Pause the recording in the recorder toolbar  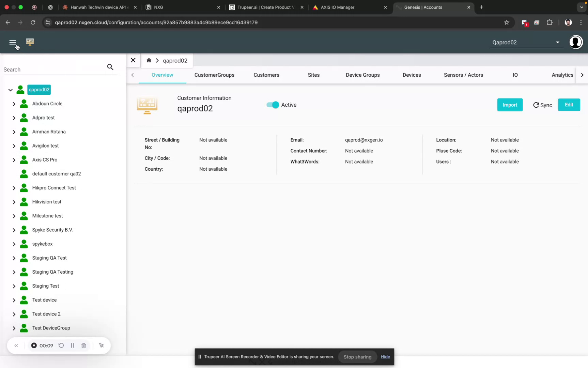coord(72,345)
